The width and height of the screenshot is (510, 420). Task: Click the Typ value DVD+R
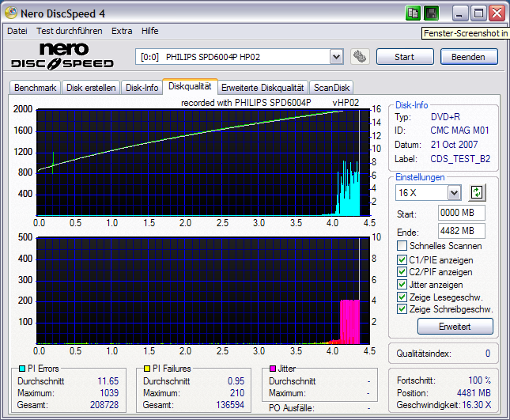[445, 117]
